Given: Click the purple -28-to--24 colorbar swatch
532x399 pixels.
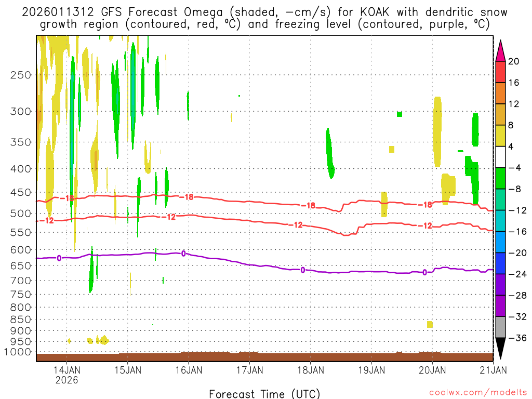Looking at the screenshot, I should 500,285.
